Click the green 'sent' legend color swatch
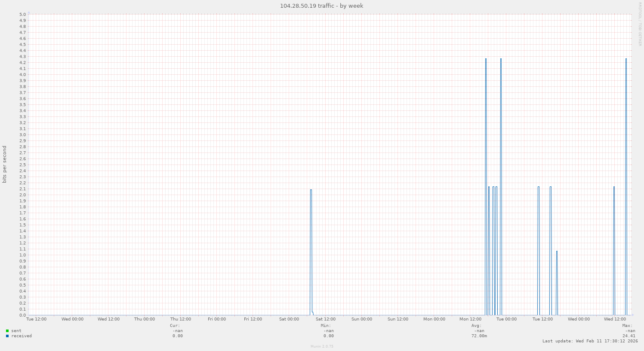 (7, 331)
